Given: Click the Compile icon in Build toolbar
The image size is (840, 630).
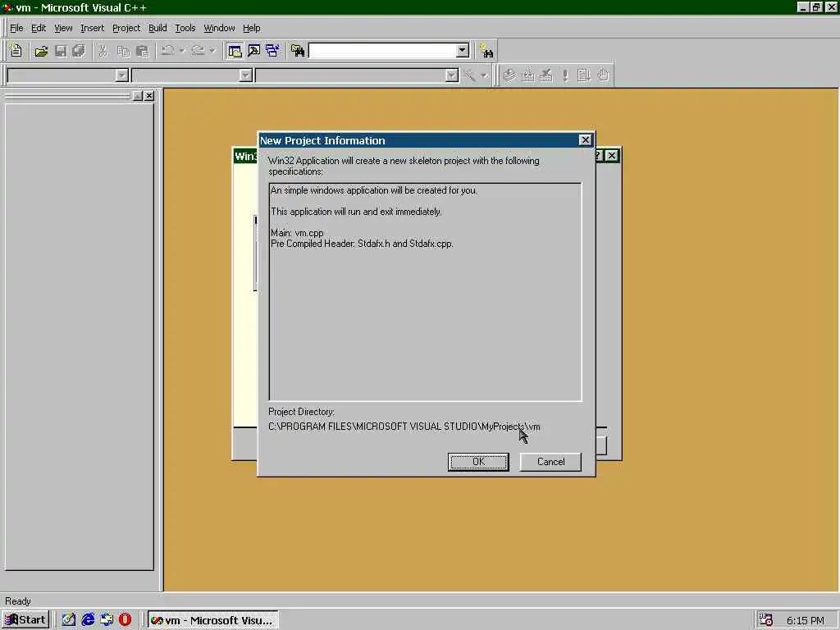Looking at the screenshot, I should [x=509, y=75].
